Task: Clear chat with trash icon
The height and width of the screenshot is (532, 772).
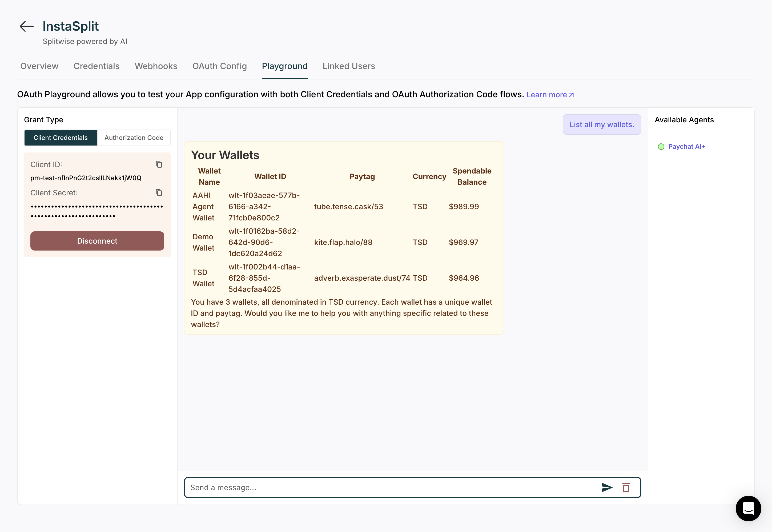Action: (x=626, y=487)
